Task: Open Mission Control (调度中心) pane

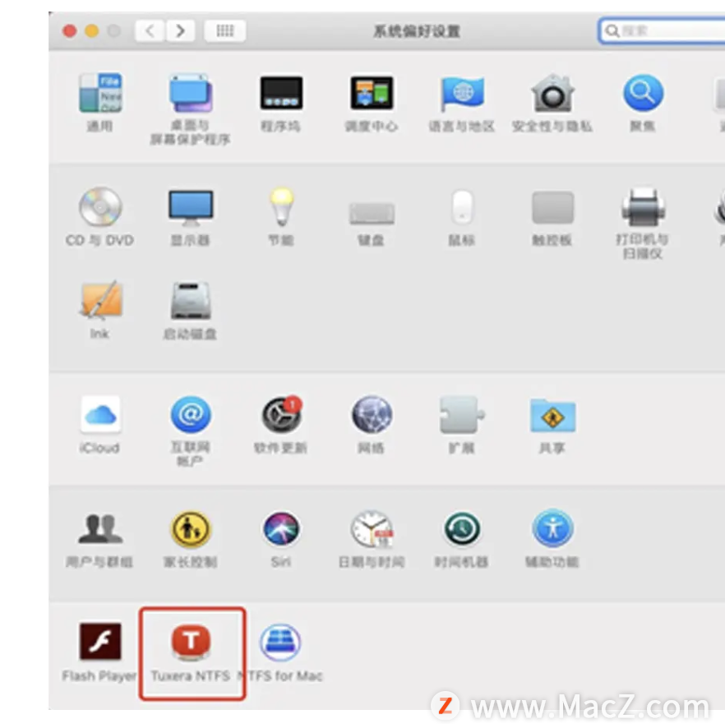Action: [x=372, y=93]
